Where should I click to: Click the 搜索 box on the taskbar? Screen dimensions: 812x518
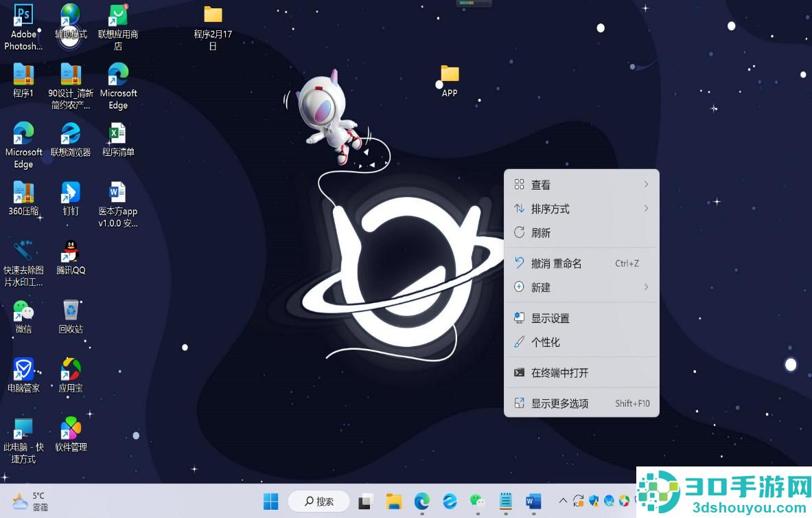tap(318, 502)
